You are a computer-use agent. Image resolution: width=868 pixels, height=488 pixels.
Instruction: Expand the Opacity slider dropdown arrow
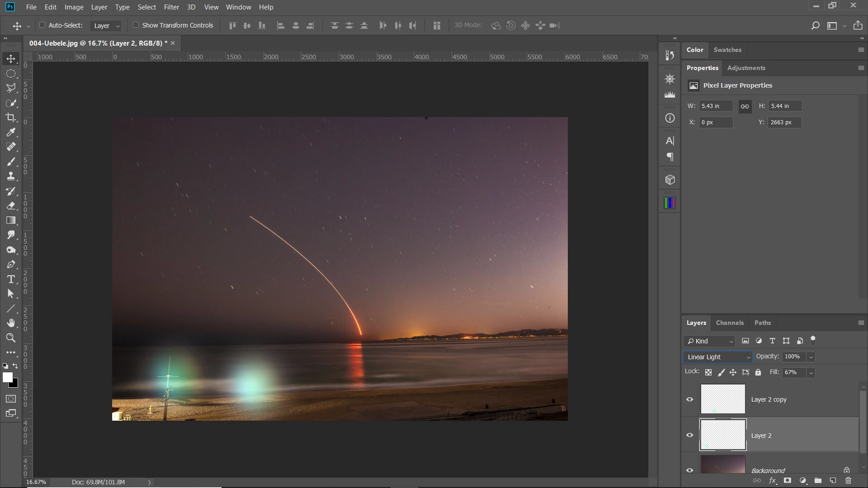[811, 357]
